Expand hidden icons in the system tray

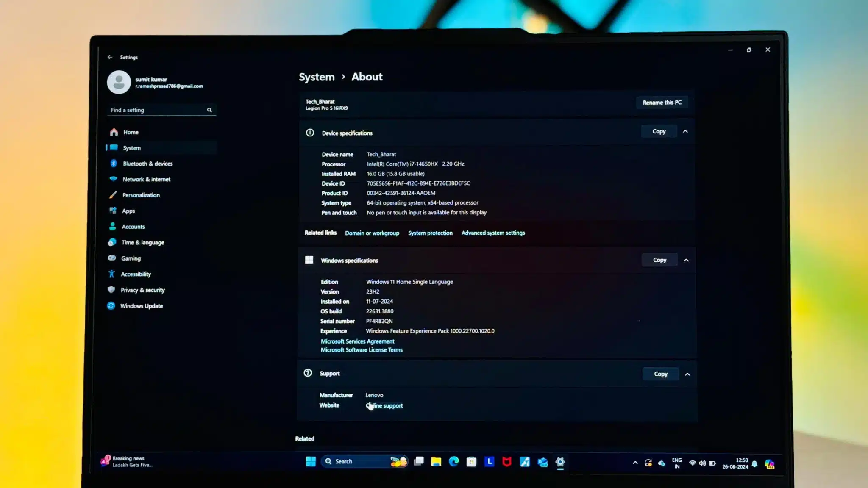[x=635, y=462]
